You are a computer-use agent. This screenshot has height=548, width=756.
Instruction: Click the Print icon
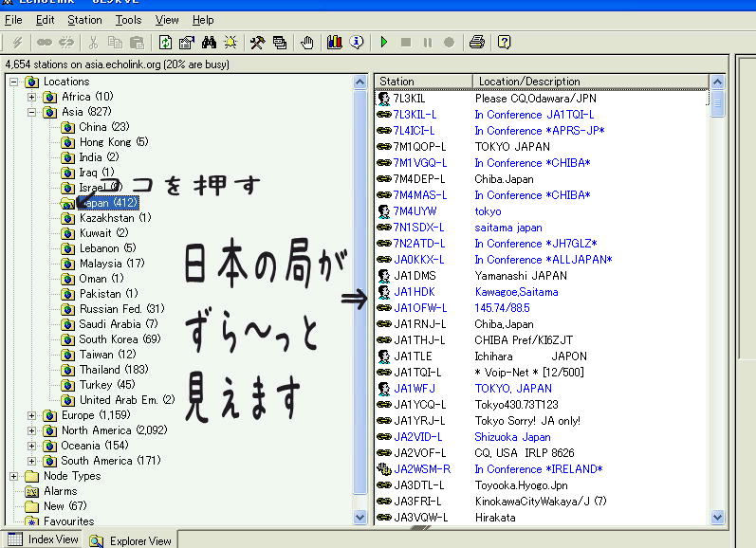(477, 43)
